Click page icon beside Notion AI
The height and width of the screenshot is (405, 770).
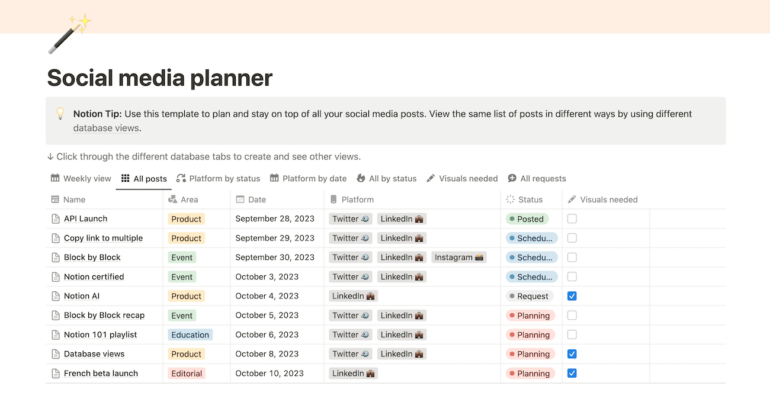(55, 296)
